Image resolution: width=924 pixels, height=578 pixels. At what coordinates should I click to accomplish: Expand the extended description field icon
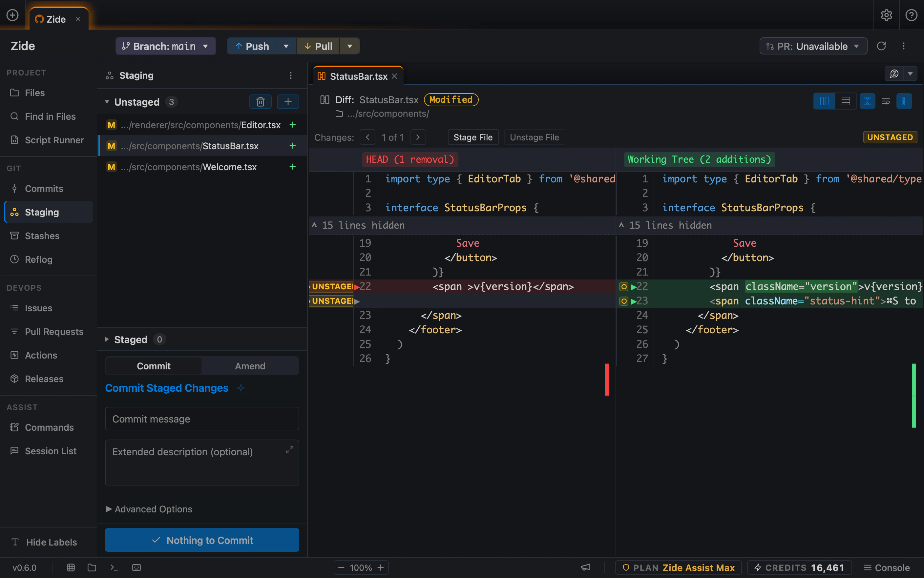coord(290,450)
